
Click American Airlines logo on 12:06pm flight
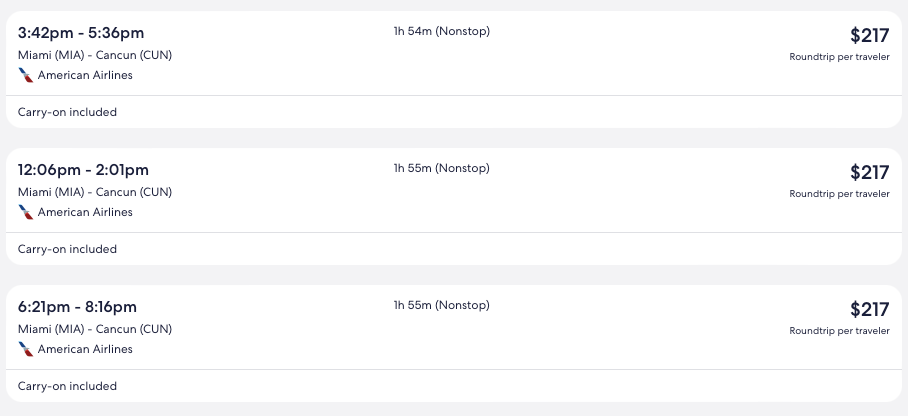click(x=26, y=212)
